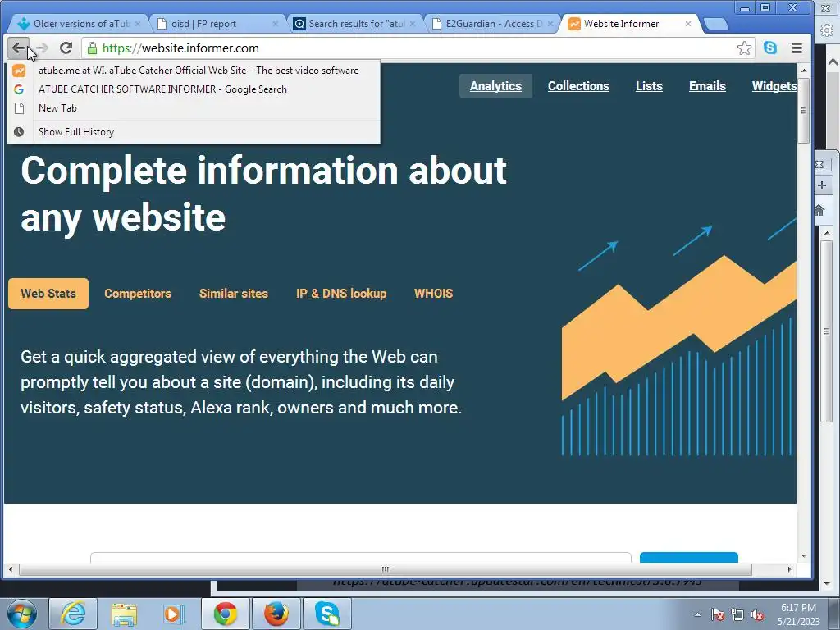Viewport: 840px width, 630px height.
Task: Click the browser back arrow button
Action: point(18,48)
